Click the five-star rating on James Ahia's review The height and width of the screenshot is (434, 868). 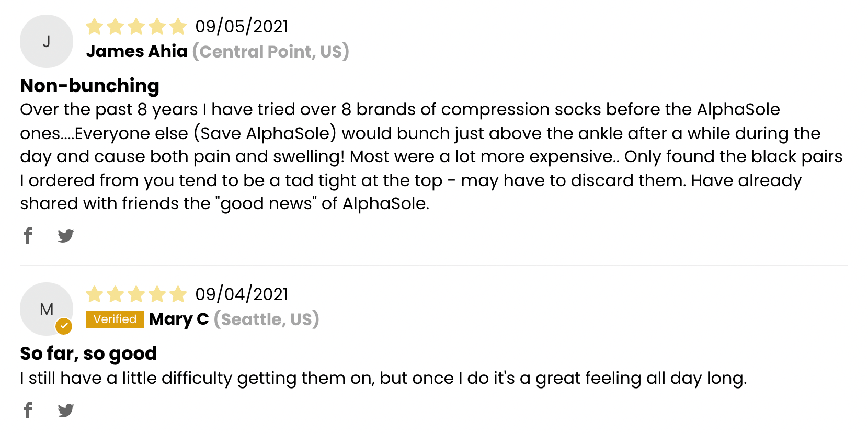coord(136,26)
